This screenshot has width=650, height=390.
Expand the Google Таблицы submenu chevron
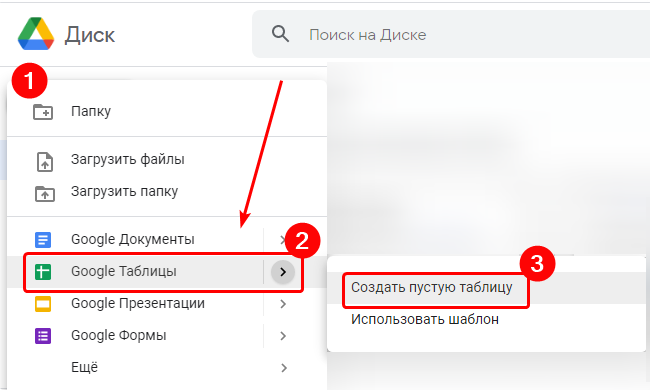pos(283,272)
